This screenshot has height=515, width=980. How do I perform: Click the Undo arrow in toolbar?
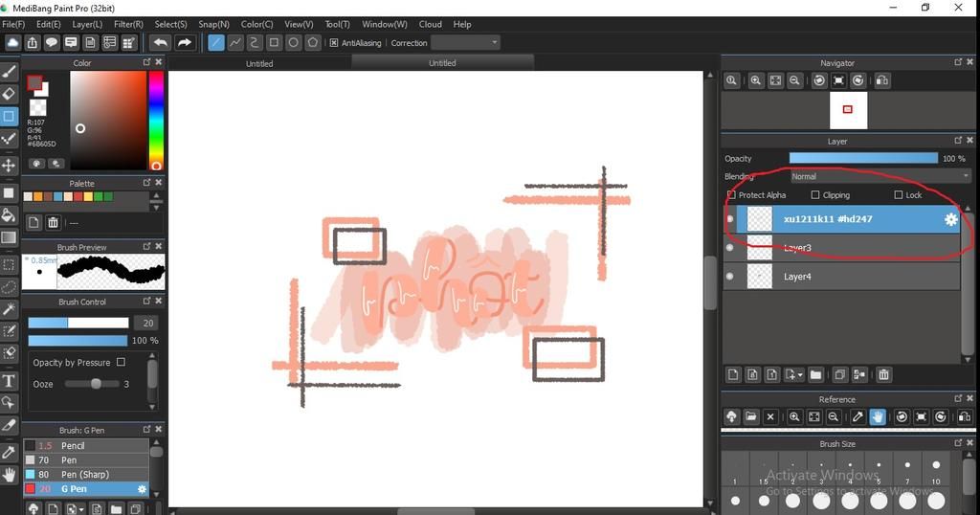[x=160, y=42]
